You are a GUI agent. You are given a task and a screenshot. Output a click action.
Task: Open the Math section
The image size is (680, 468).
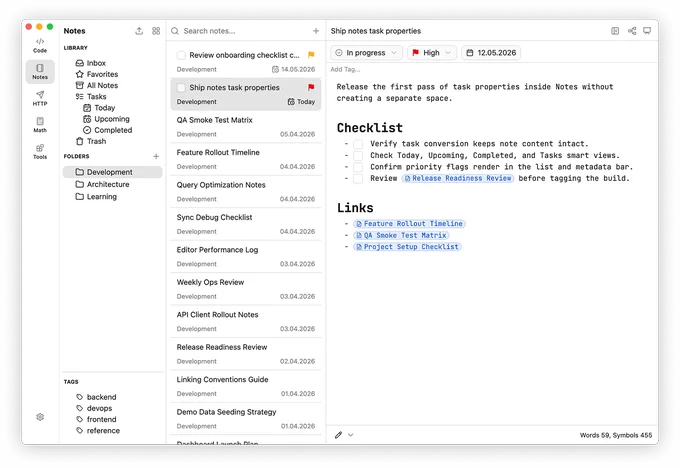40,125
